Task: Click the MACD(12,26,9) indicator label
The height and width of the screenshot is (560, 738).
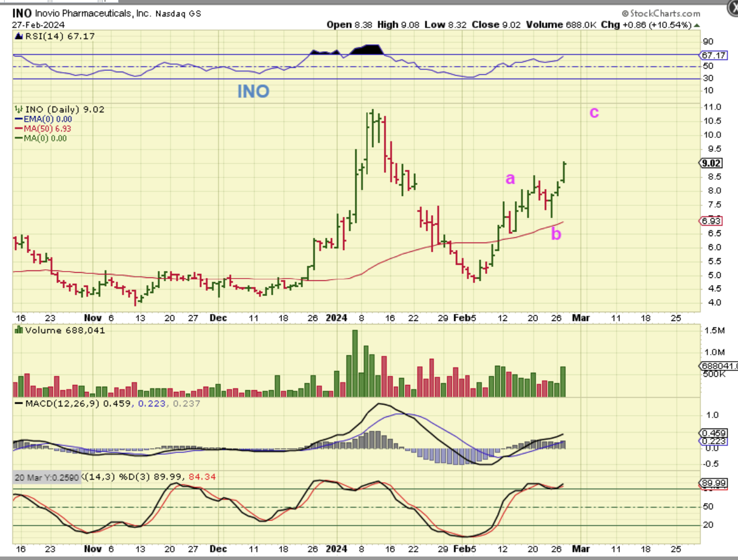Action: tap(63, 404)
